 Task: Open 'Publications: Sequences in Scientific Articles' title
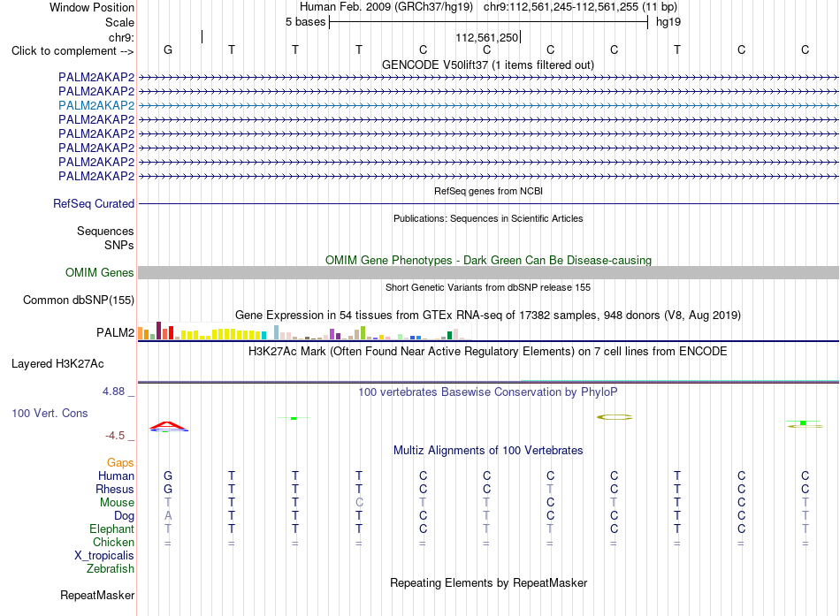[x=488, y=218]
